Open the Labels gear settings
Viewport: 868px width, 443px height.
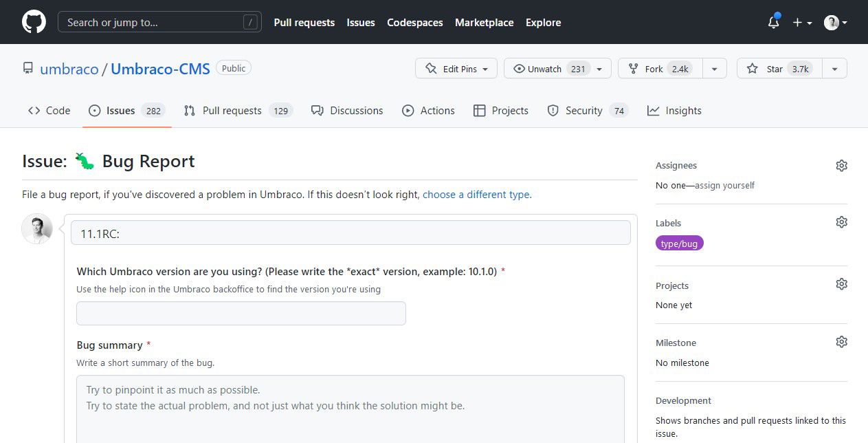coord(841,222)
